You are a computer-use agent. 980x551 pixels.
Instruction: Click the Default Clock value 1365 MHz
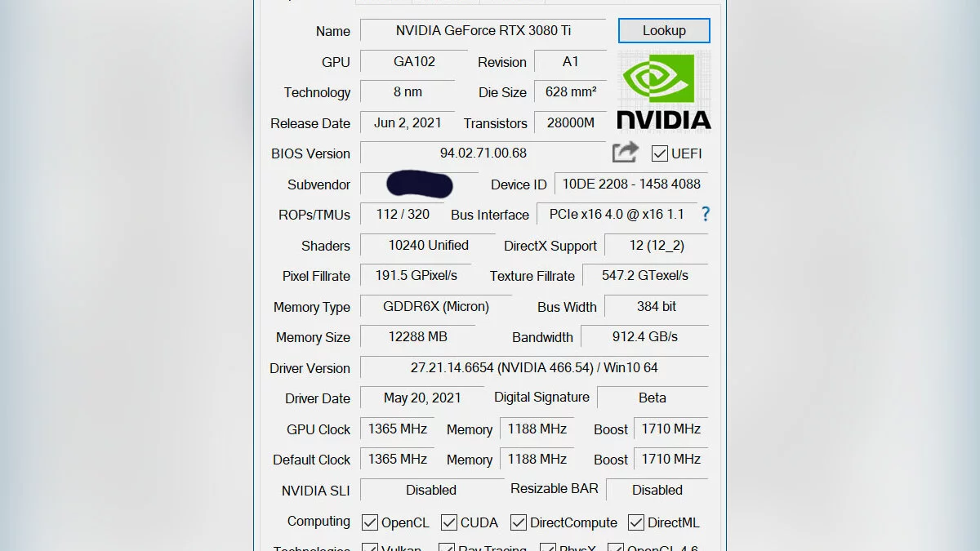(x=398, y=460)
